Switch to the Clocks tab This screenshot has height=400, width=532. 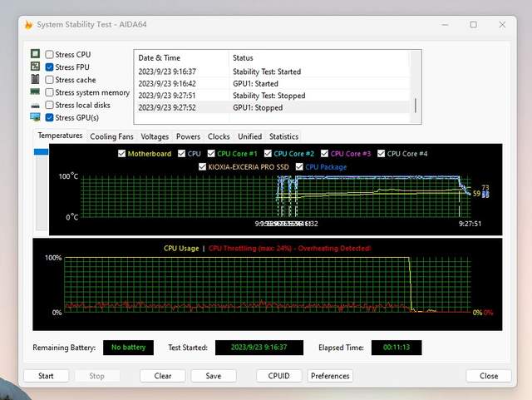pyautogui.click(x=219, y=136)
